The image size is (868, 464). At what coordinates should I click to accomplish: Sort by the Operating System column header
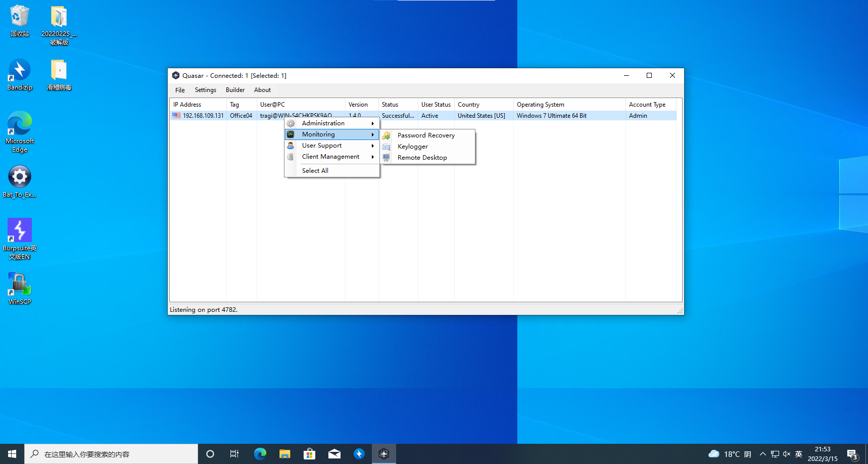click(x=540, y=105)
